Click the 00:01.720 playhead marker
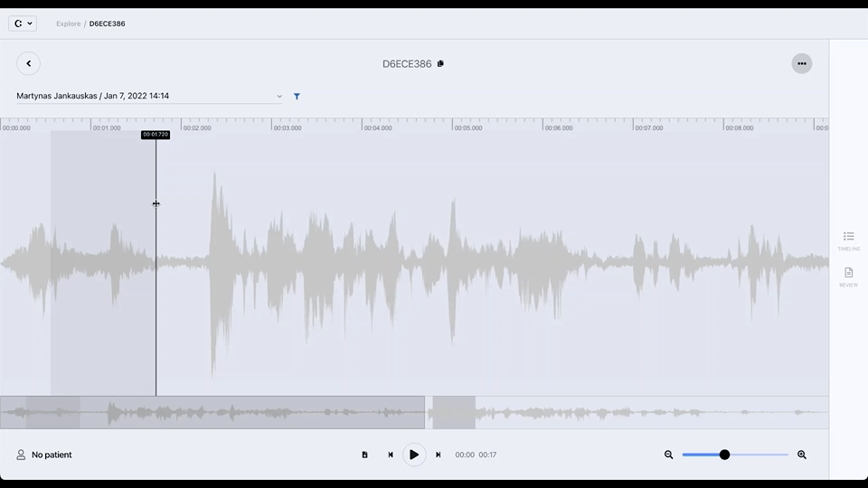 click(156, 135)
